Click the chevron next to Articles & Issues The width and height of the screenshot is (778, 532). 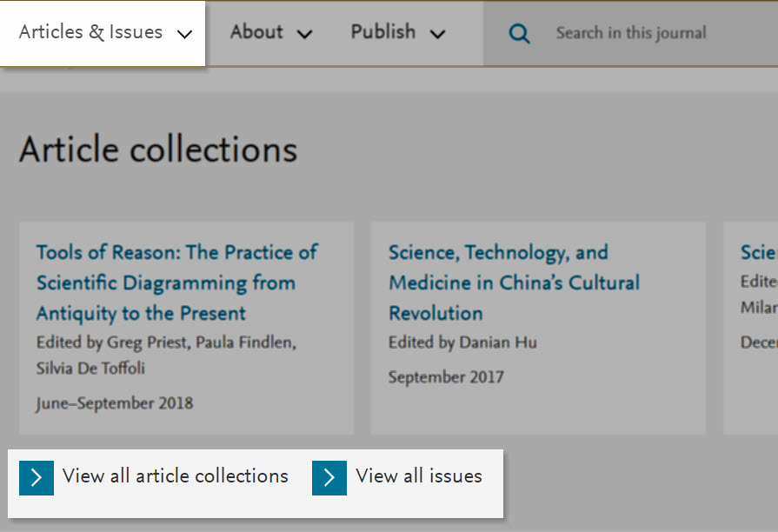coord(183,34)
